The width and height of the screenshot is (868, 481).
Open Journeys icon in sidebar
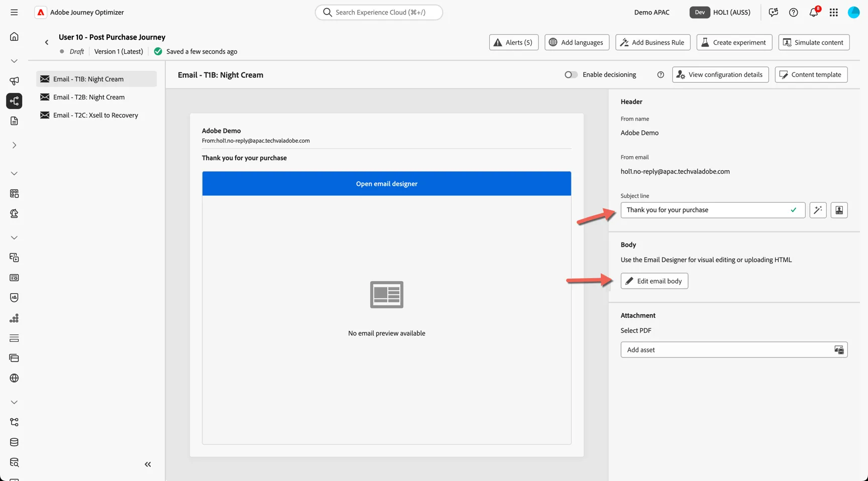pos(14,101)
